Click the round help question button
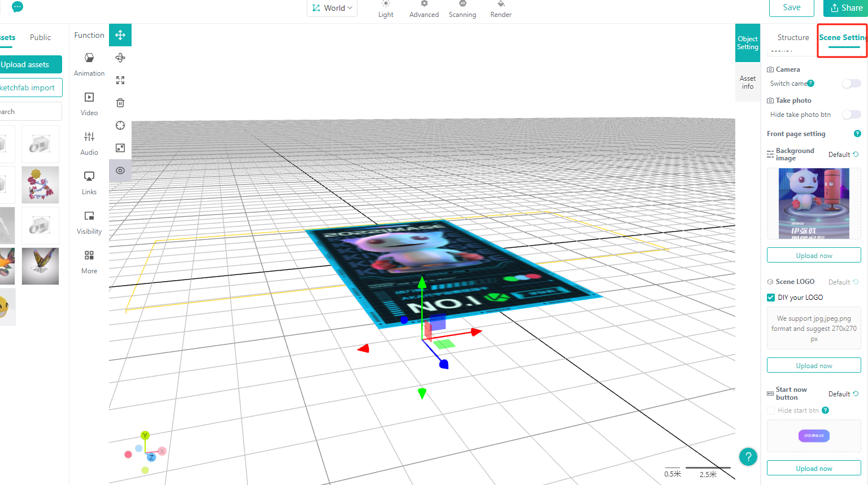The height and width of the screenshot is (485, 868). (748, 457)
